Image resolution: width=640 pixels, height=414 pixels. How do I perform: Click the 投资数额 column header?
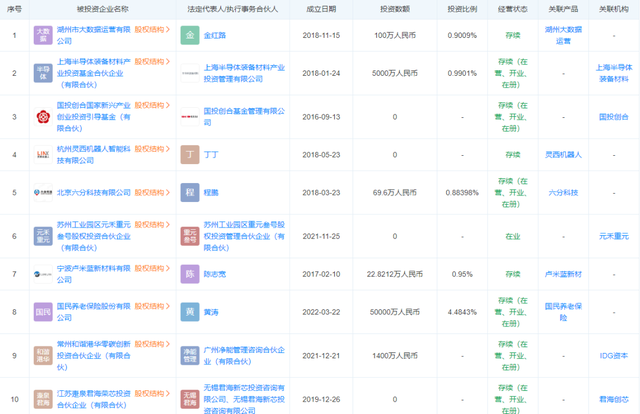click(395, 9)
